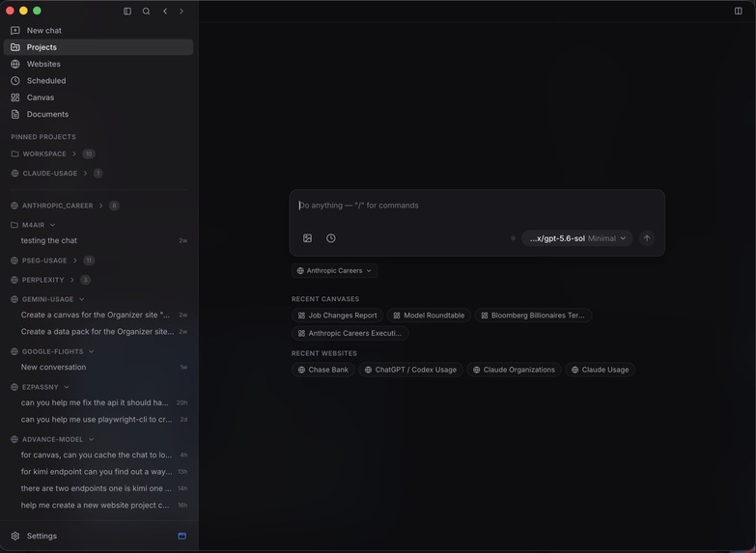Open the gpt-5.6-sol model dropdown
This screenshot has width=756, height=553.
coord(576,238)
